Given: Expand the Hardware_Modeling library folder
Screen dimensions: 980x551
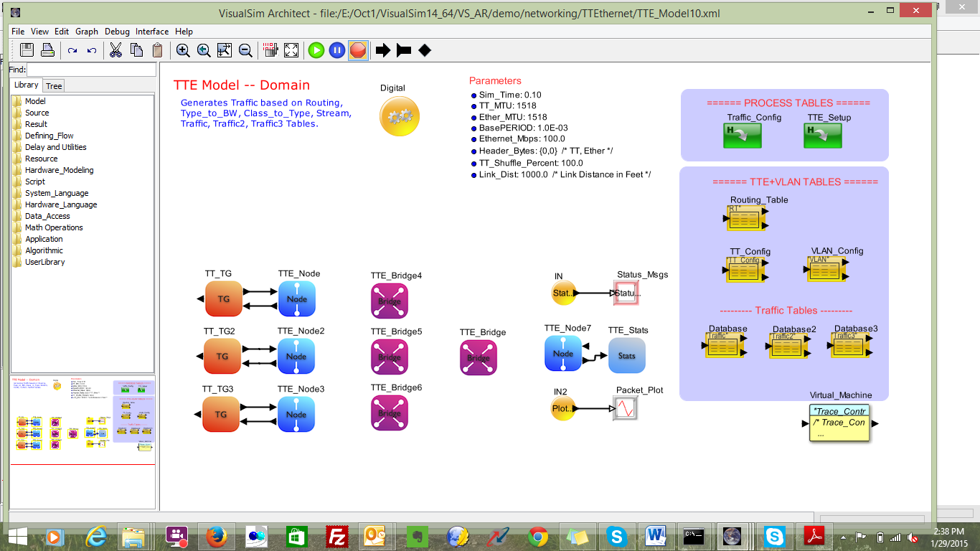Looking at the screenshot, I should click(59, 170).
